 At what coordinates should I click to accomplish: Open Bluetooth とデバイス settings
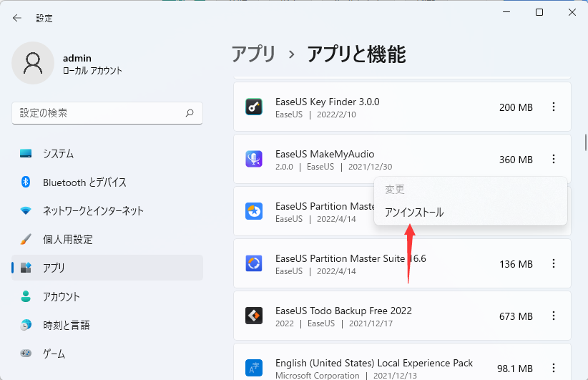107,182
